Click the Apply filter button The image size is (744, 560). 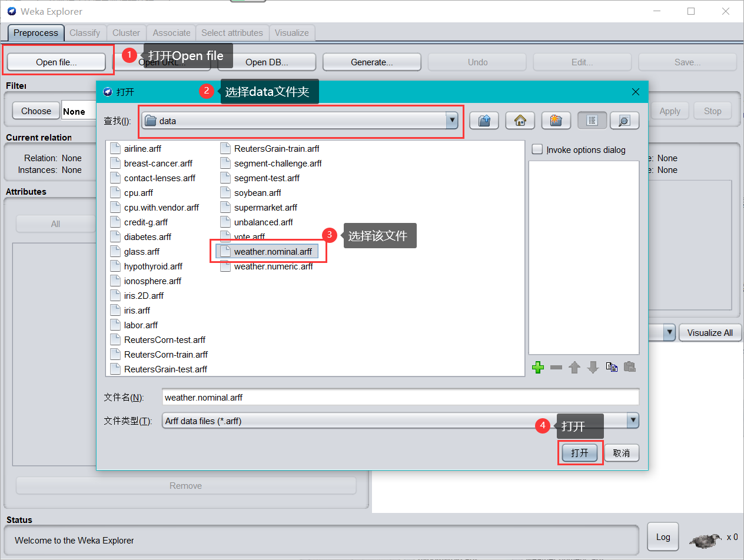coord(670,111)
